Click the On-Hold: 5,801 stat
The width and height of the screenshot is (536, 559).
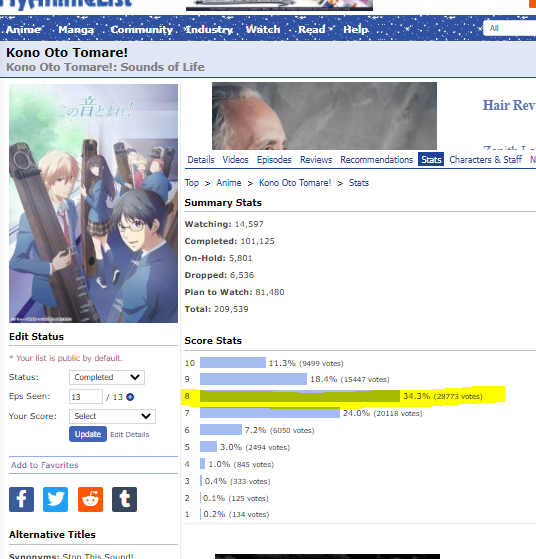(218, 258)
